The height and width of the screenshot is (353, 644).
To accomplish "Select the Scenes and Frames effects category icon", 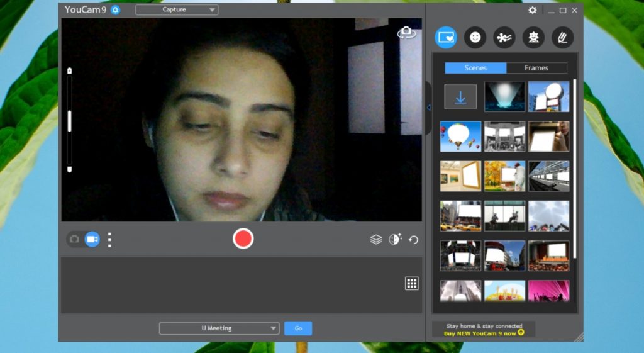I will pos(446,37).
